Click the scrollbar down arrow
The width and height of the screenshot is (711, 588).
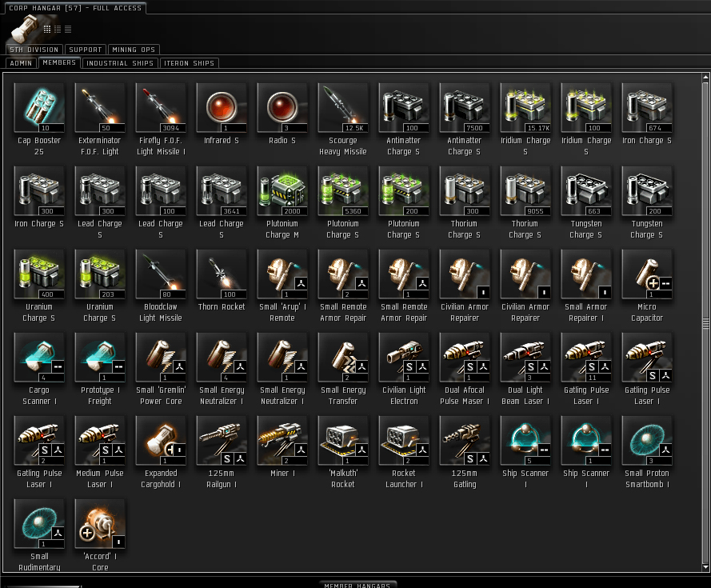point(705,567)
